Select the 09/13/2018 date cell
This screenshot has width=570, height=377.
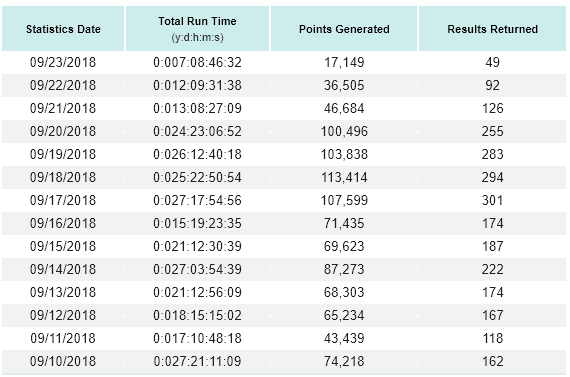click(x=63, y=292)
